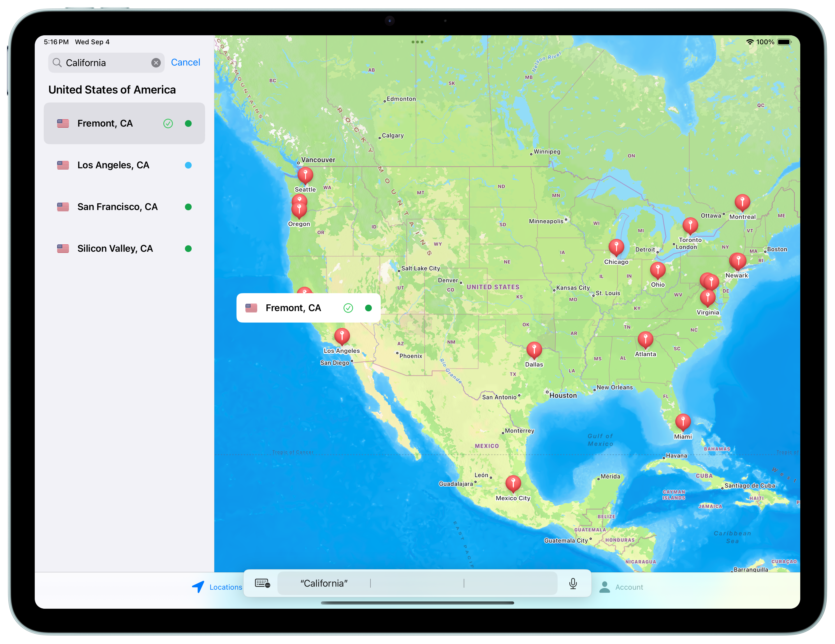Tap the US flag icon next to Los Angeles
The height and width of the screenshot is (644, 835).
[x=63, y=165]
